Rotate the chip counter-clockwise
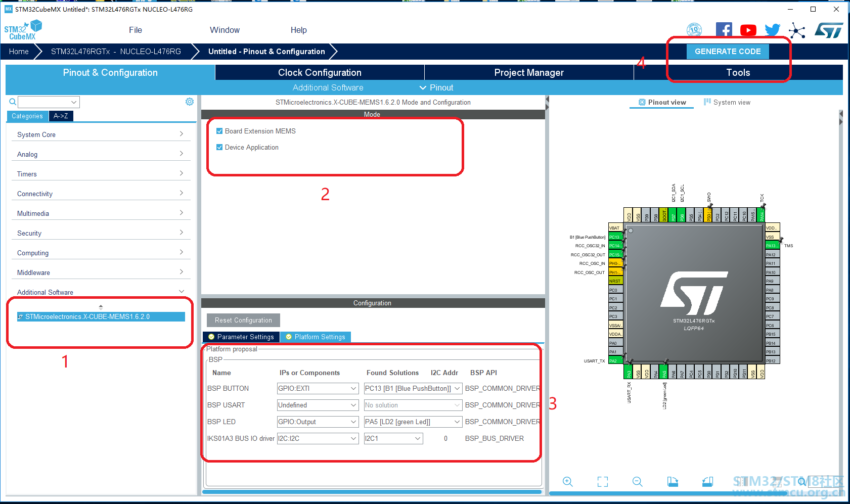Screen dimensions: 850x504 (x=707, y=482)
